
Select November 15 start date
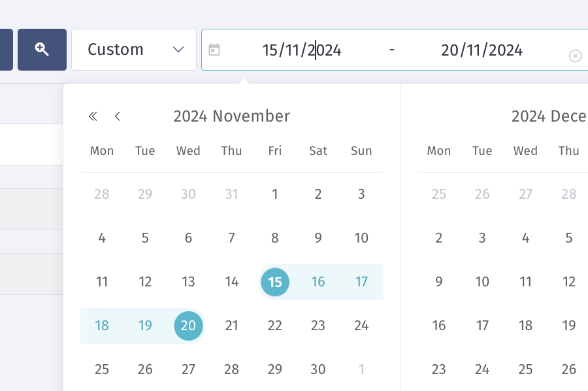point(275,282)
